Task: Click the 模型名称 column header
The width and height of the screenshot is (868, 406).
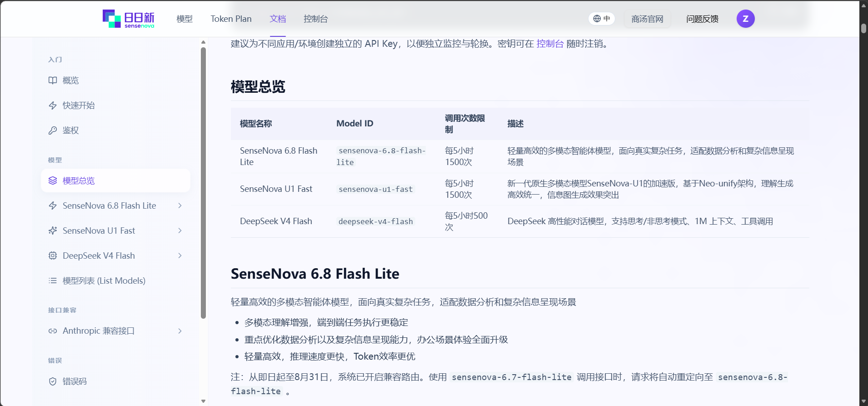Action: (x=256, y=124)
